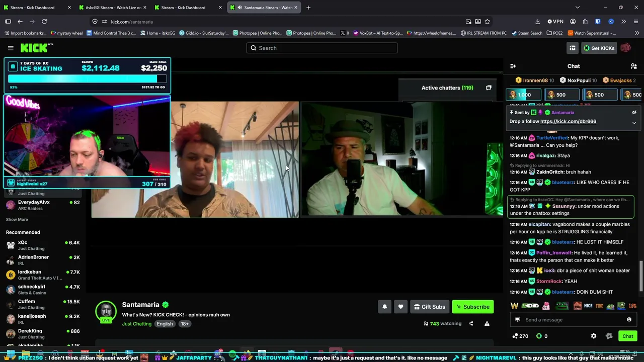The image size is (644, 362).
Task: Click the Just Chatting category link
Action: pos(136,324)
